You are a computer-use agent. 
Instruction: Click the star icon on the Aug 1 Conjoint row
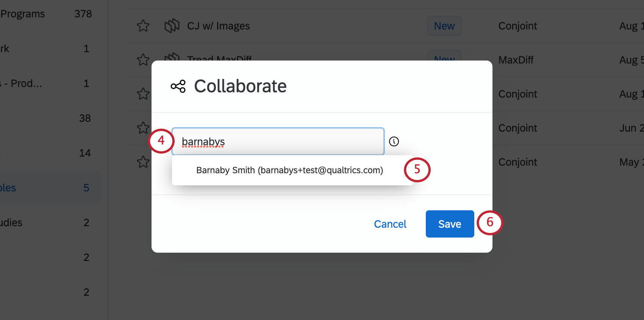(143, 94)
